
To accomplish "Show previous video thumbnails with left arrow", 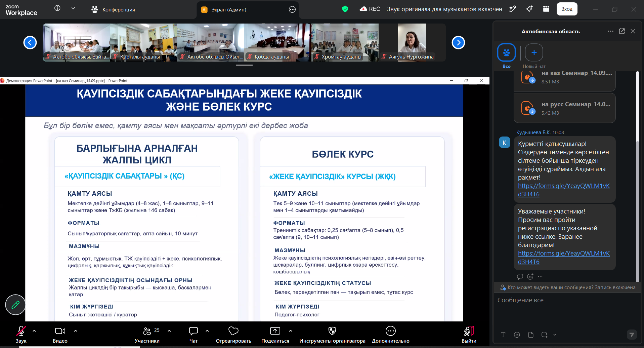I will pyautogui.click(x=30, y=42).
